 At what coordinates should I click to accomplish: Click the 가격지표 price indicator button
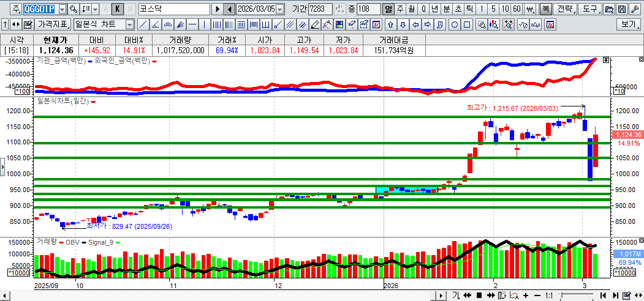pyautogui.click(x=53, y=25)
